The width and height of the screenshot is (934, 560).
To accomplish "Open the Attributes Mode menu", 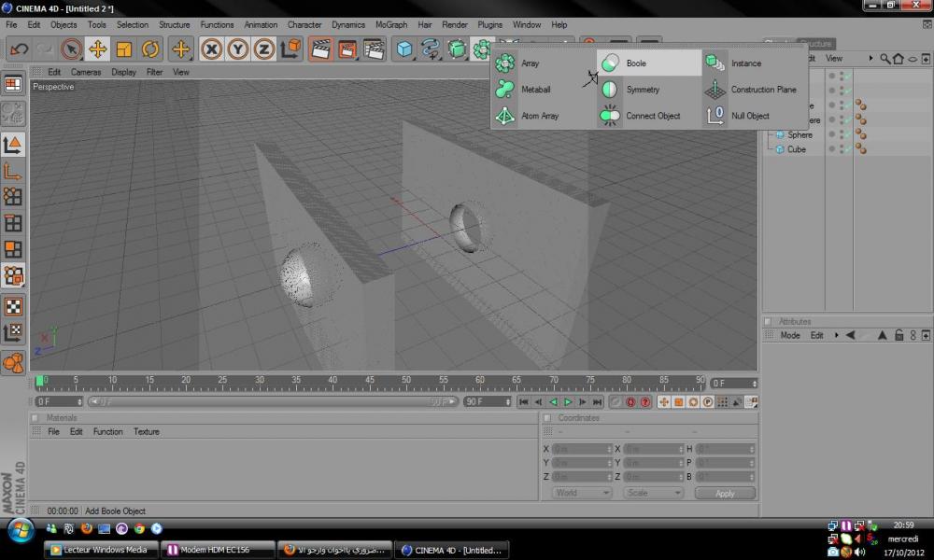I will (x=790, y=336).
